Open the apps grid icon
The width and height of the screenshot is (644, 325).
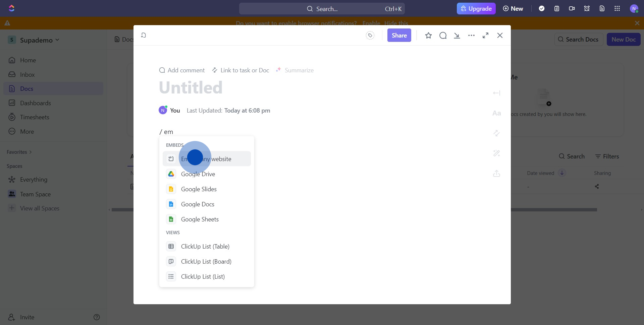click(x=617, y=8)
